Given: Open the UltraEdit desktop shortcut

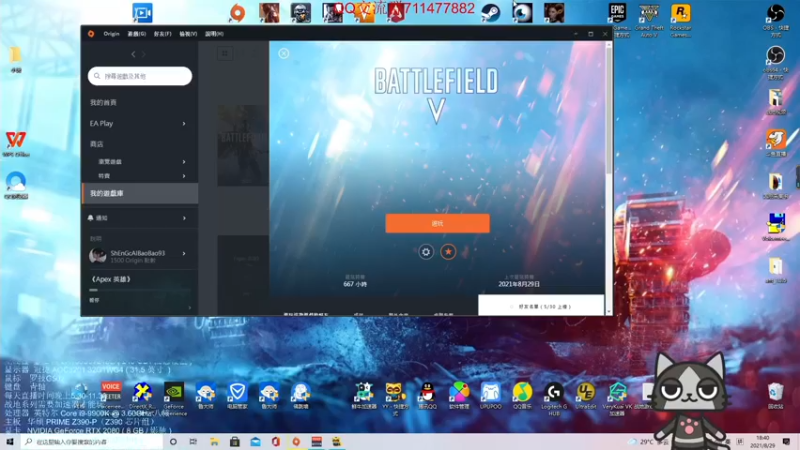Looking at the screenshot, I should click(585, 395).
